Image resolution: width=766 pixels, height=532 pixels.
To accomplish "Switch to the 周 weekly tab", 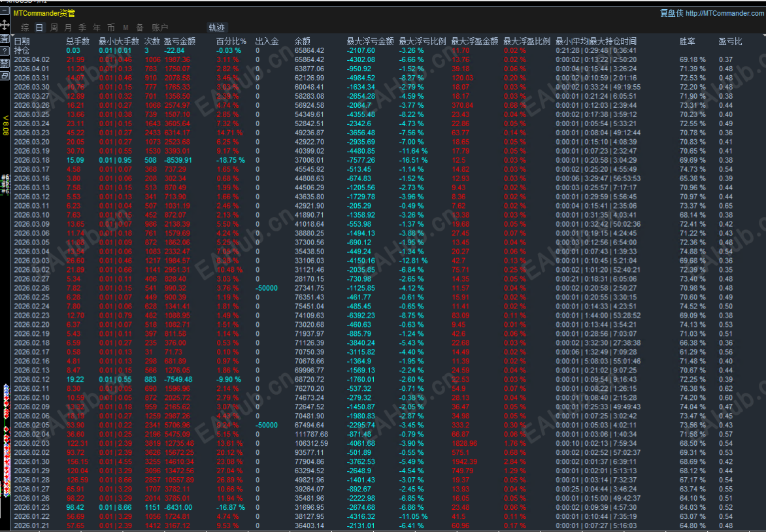I will pos(54,28).
